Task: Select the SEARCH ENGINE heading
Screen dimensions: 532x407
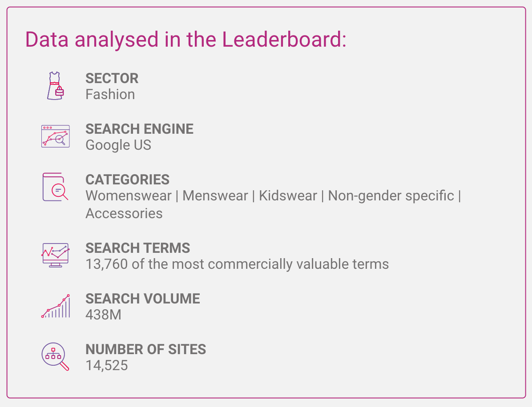Action: click(139, 129)
